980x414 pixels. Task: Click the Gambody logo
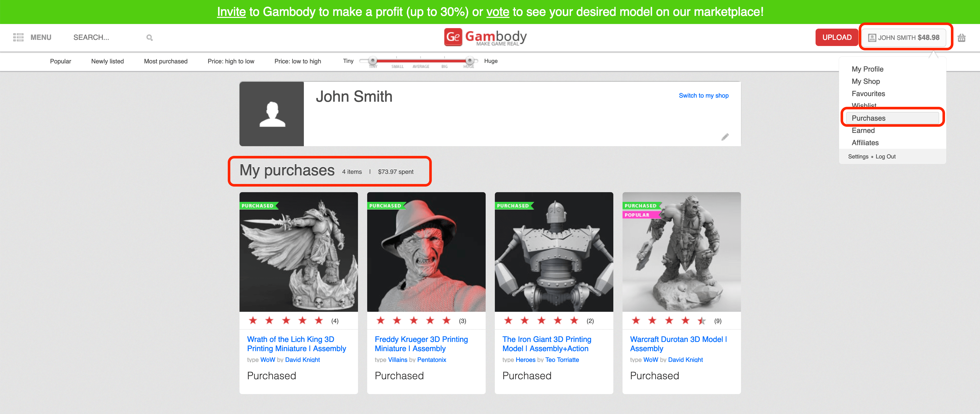[485, 37]
